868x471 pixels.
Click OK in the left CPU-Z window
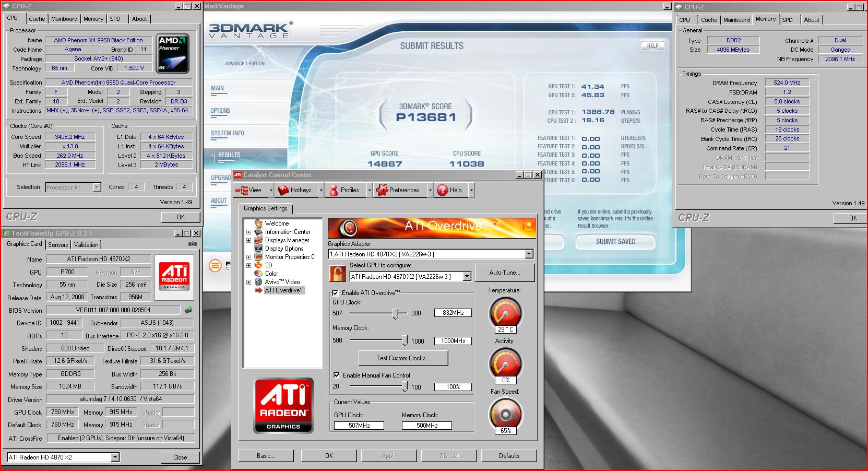181,217
